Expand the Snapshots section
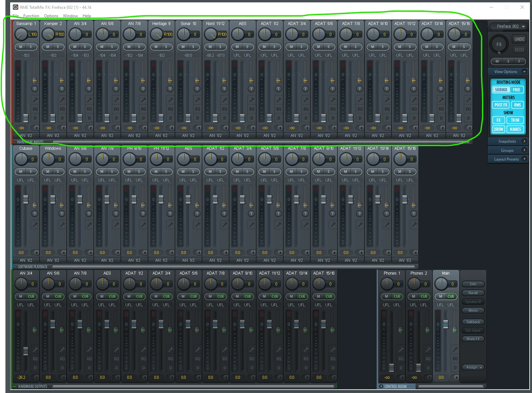532x393 pixels. tap(524, 141)
